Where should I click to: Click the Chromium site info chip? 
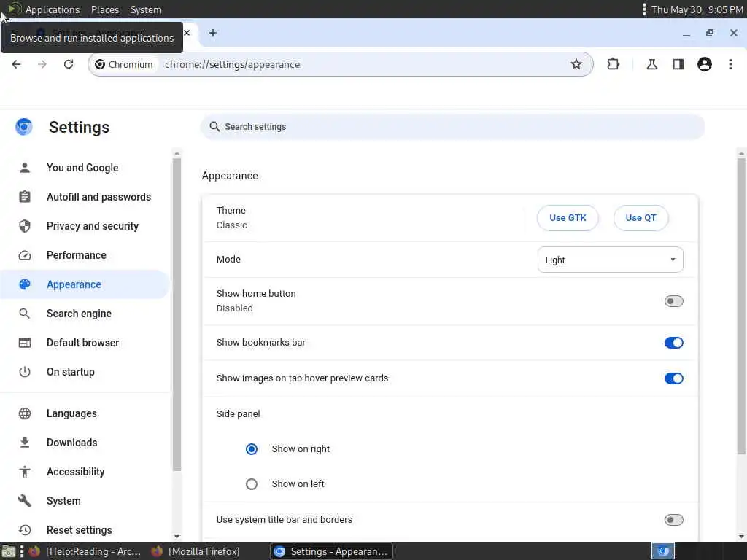124,64
